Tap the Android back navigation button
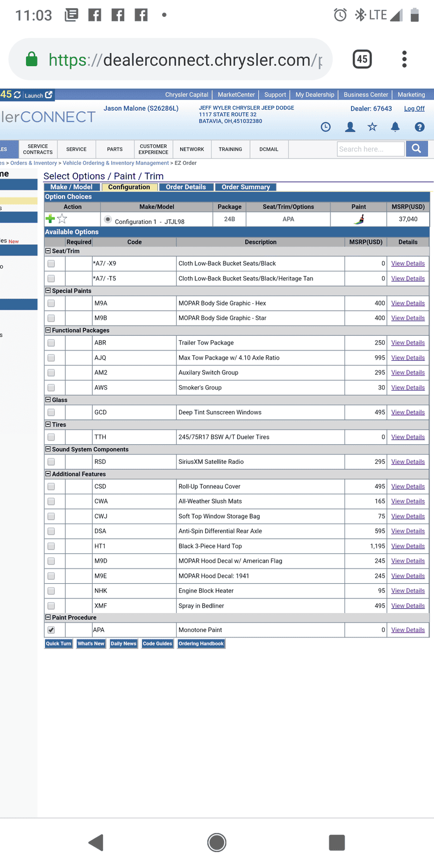The height and width of the screenshot is (868, 434). pos(96,843)
